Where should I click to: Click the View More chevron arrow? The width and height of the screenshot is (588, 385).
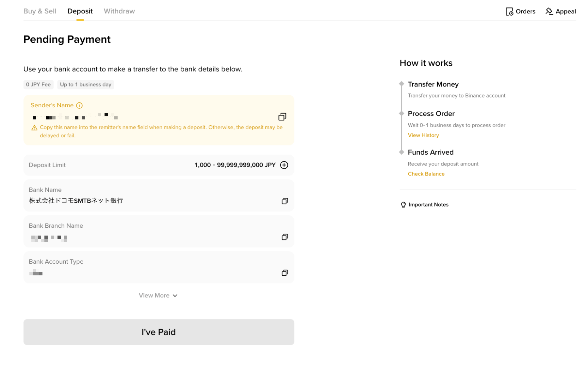click(x=175, y=296)
